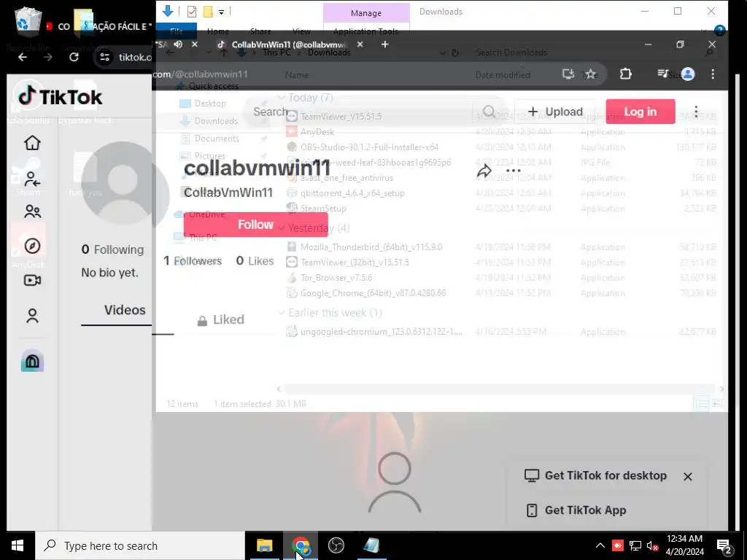Dismiss the Get TikTok for desktop popup
Screen dimensions: 747x560
coord(687,476)
